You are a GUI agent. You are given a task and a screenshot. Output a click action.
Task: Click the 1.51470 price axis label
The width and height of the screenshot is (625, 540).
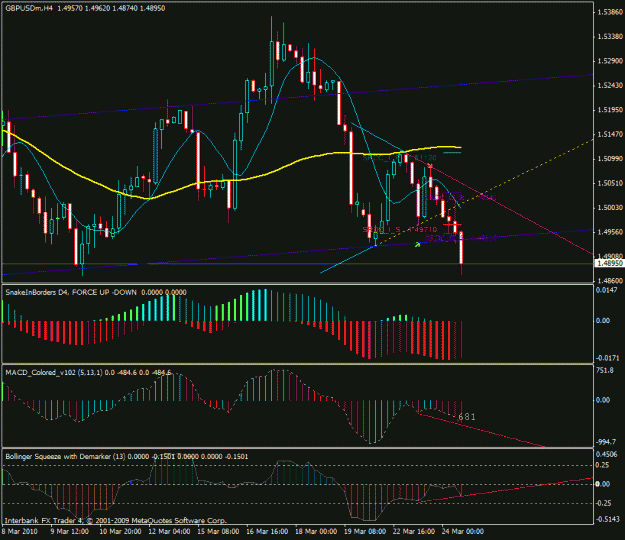click(610, 134)
